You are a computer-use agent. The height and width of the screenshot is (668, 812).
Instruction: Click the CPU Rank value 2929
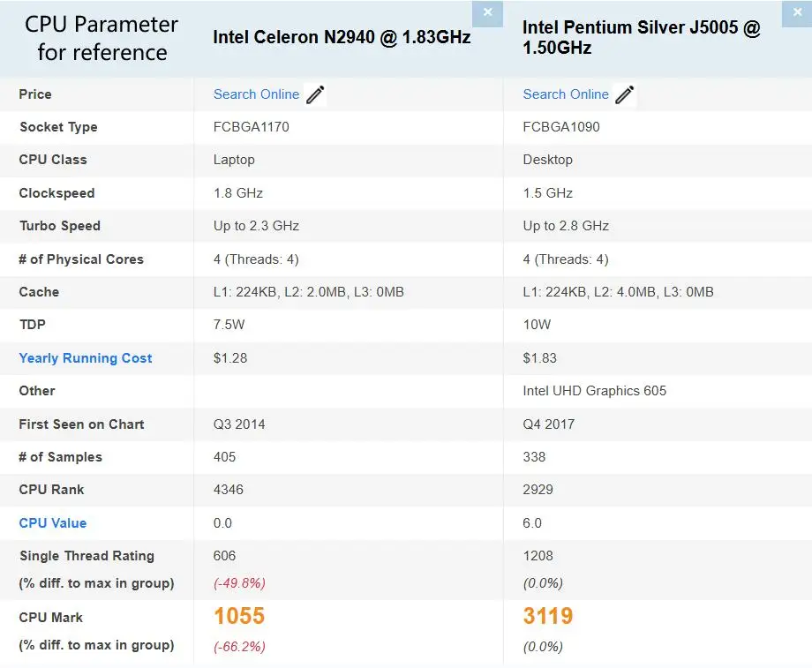tap(538, 490)
